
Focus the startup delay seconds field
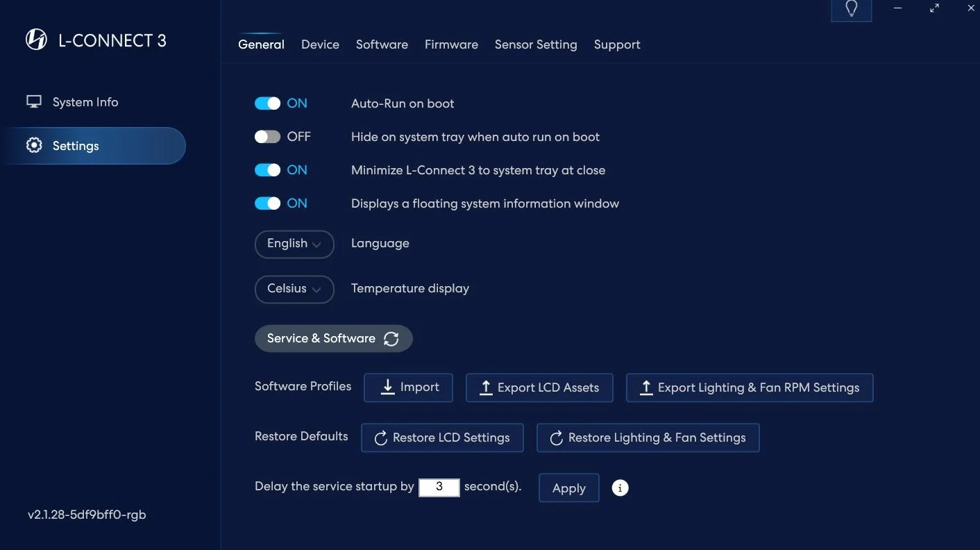tap(439, 487)
